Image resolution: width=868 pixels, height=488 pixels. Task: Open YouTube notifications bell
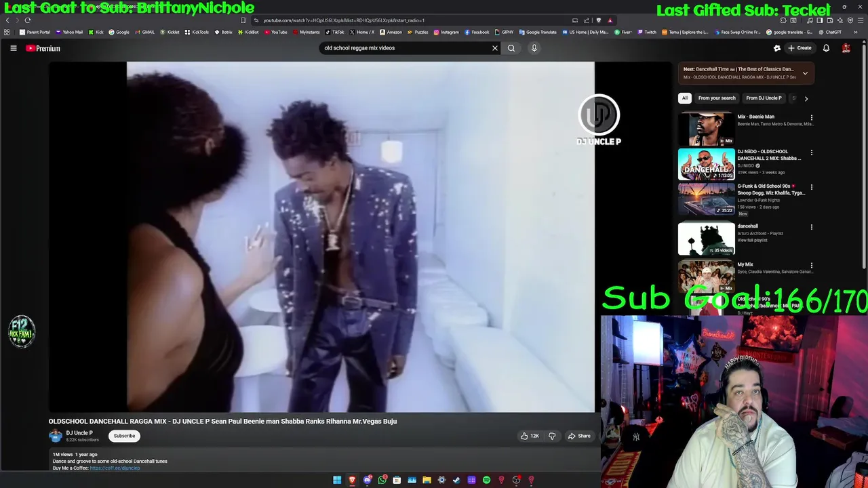(x=826, y=48)
